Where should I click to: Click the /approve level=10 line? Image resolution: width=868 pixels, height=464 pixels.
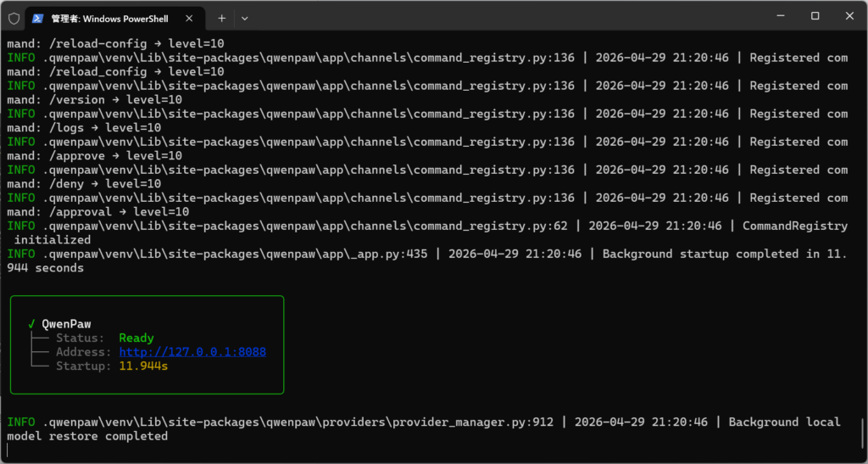95,156
